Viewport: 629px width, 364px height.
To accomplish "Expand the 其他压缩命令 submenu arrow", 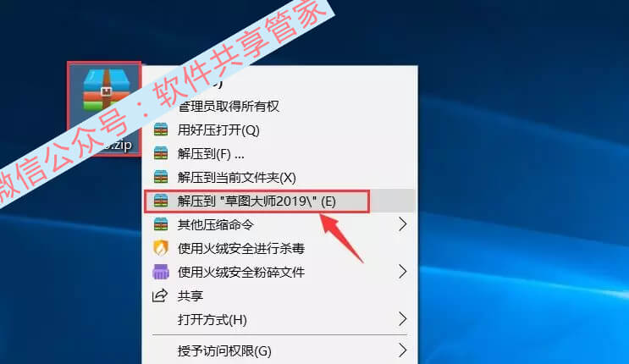I will point(403,224).
